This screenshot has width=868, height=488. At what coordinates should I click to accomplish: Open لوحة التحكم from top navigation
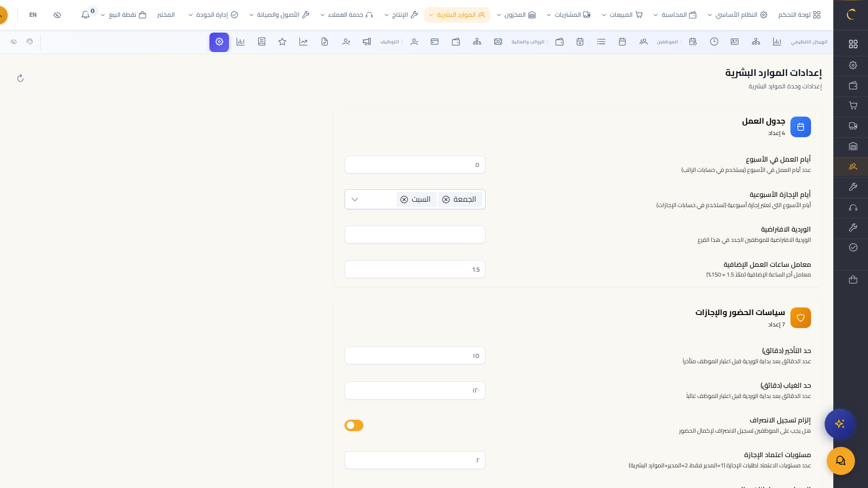click(x=799, y=15)
